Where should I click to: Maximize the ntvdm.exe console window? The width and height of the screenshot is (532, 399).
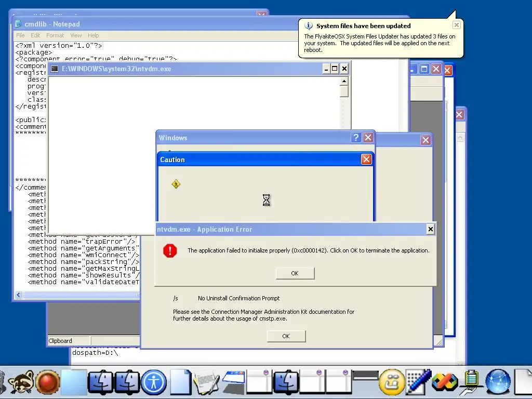[335, 69]
